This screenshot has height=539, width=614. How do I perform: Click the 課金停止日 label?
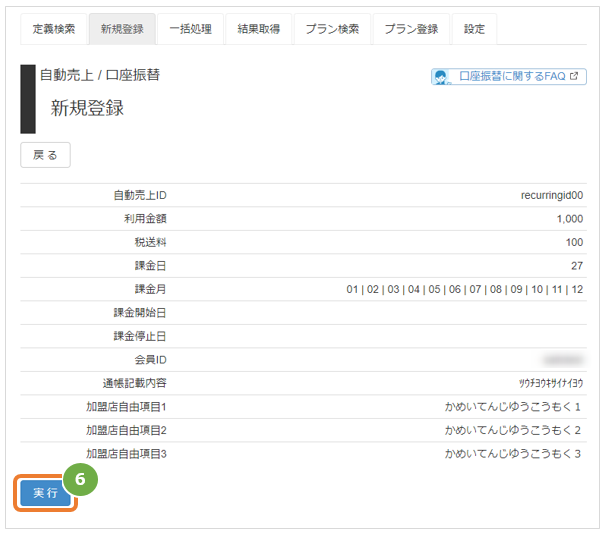(x=140, y=336)
